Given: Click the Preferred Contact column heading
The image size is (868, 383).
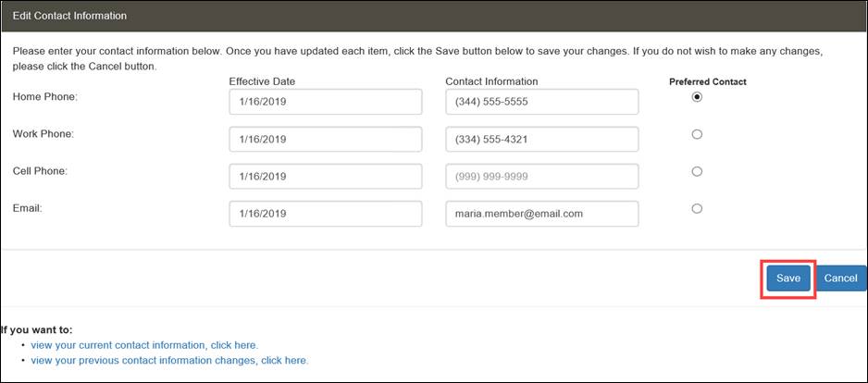Looking at the screenshot, I should click(708, 82).
